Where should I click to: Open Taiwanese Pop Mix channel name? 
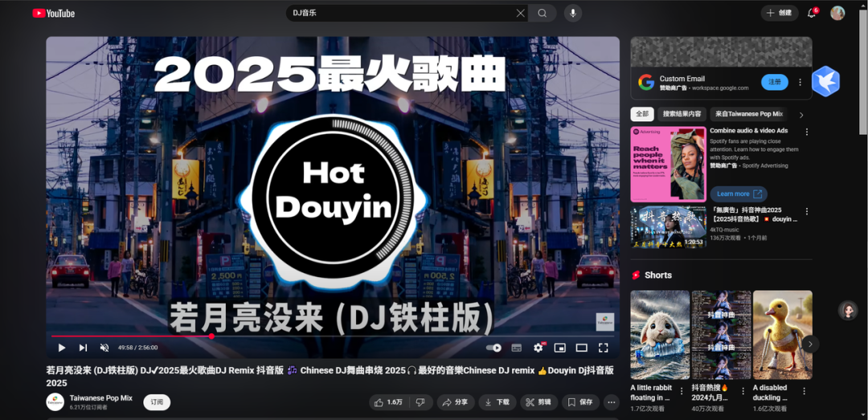click(101, 398)
